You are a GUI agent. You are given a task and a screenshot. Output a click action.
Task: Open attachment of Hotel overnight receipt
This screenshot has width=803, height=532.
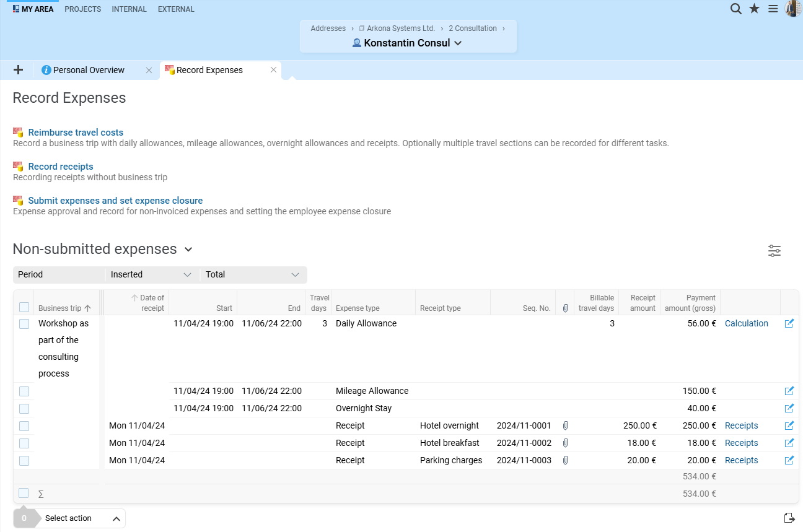click(x=565, y=425)
